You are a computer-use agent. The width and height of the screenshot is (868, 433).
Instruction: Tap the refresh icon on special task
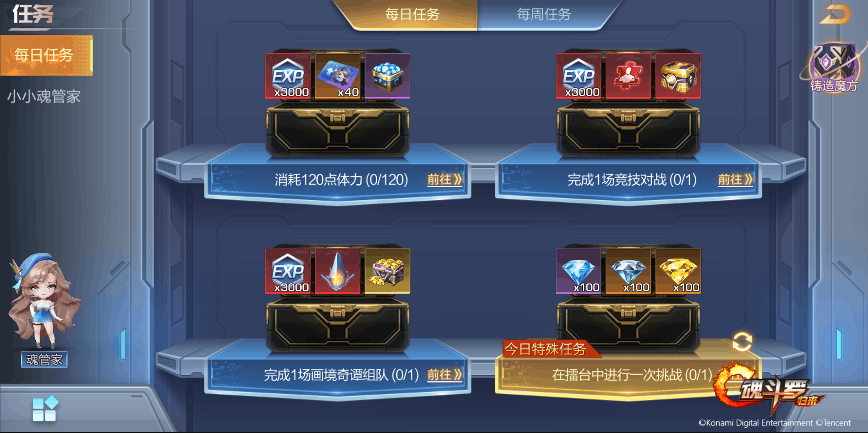point(742,342)
